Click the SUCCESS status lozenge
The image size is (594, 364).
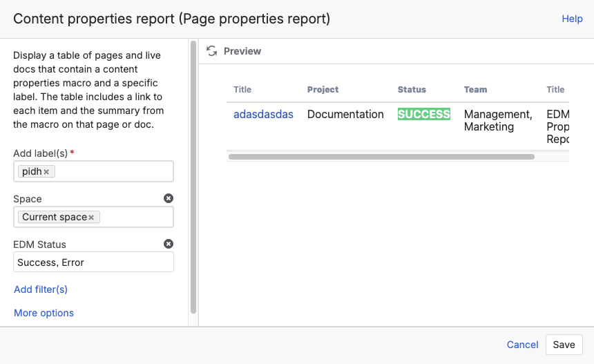(424, 114)
